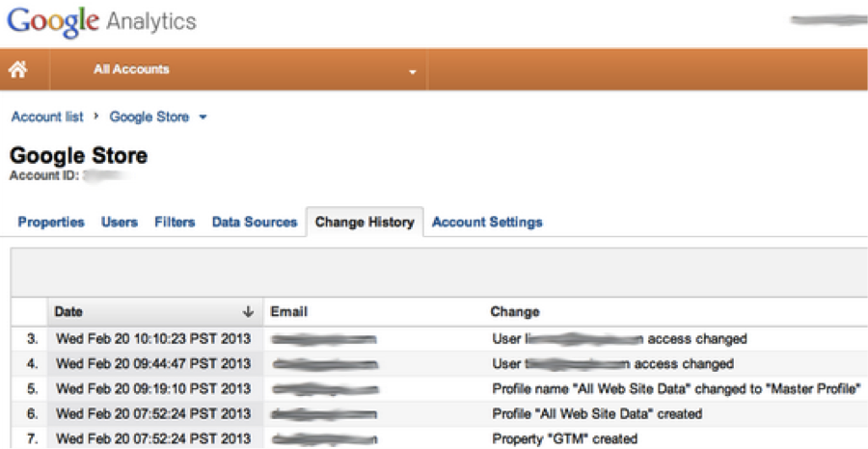Image resolution: width=868 pixels, height=449 pixels.
Task: Switch to the Properties tab
Action: click(51, 223)
